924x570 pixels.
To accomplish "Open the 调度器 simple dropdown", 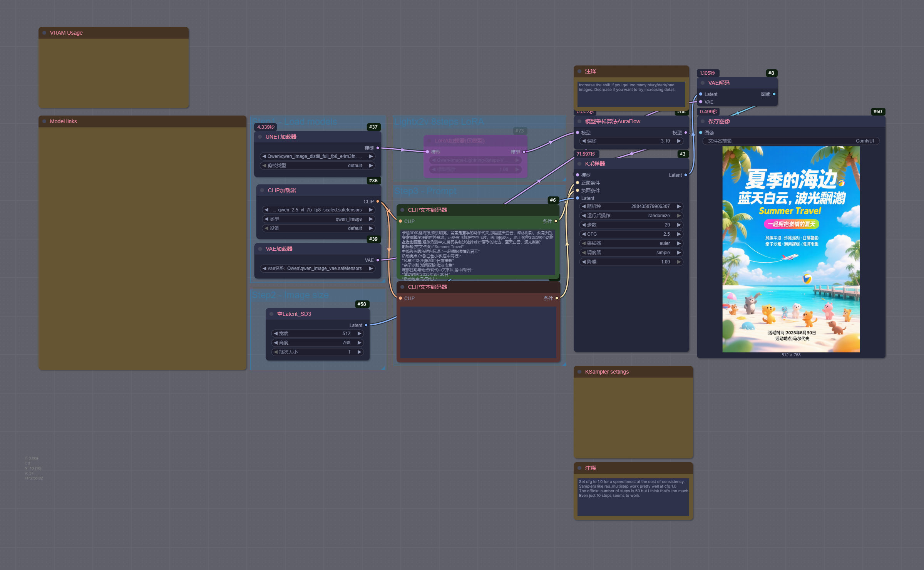I will click(631, 253).
